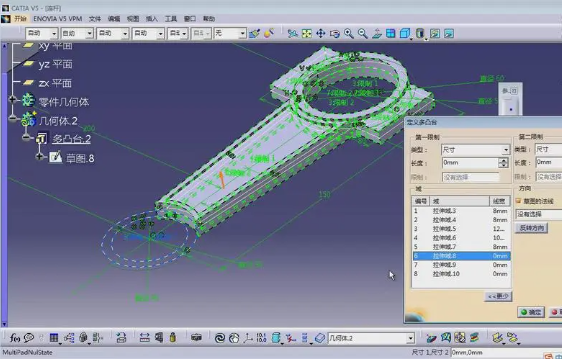562x361 pixels.
Task: Select the Pan view tool
Action: coord(320,34)
